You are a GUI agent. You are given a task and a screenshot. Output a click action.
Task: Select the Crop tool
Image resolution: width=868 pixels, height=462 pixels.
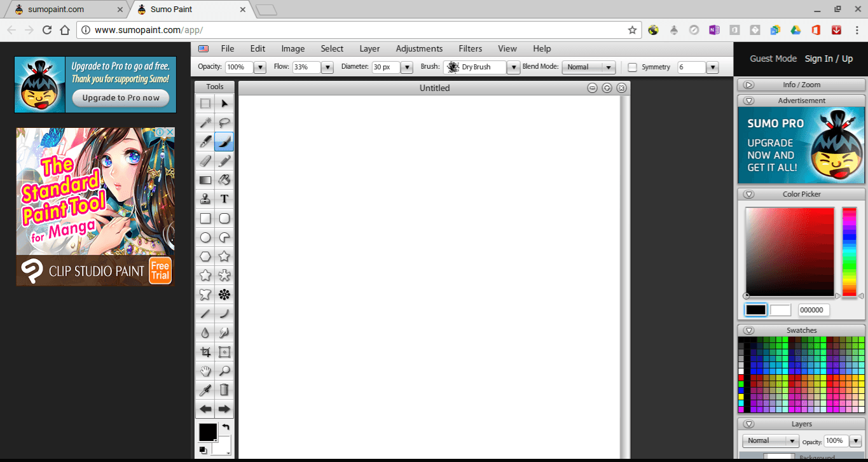click(205, 352)
